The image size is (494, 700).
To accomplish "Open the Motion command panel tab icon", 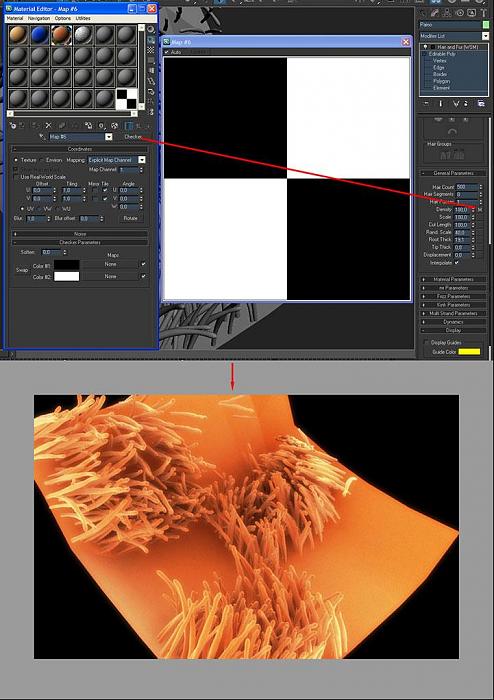I will pos(460,12).
